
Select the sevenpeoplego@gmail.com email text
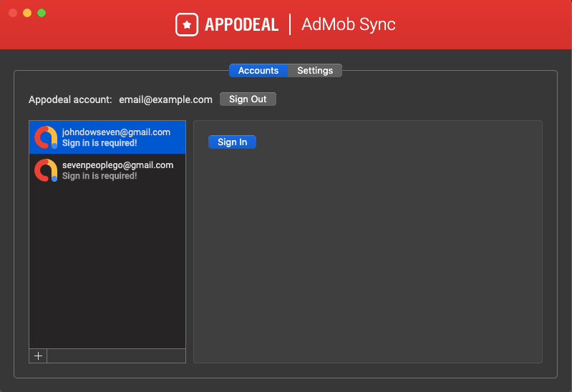117,165
